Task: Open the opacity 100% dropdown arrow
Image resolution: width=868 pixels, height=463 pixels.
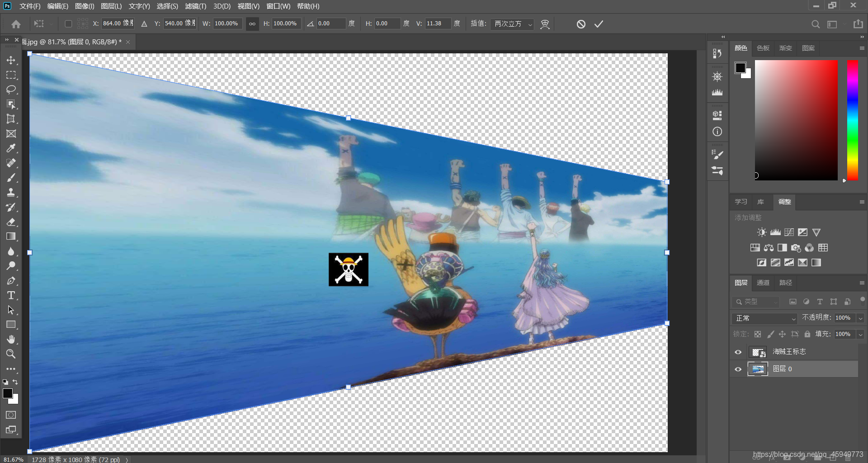Action: (860, 318)
